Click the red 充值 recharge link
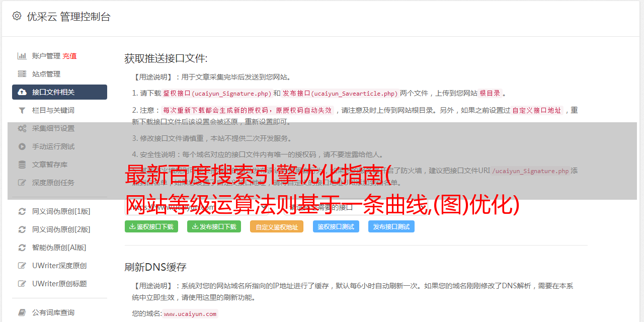This screenshot has height=322, width=644. [x=69, y=56]
